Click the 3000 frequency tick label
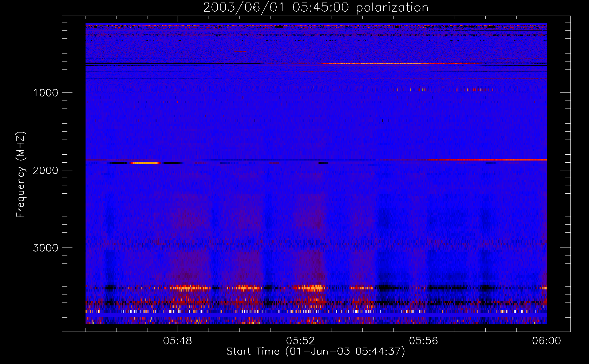The width and height of the screenshot is (589, 364). (46, 248)
